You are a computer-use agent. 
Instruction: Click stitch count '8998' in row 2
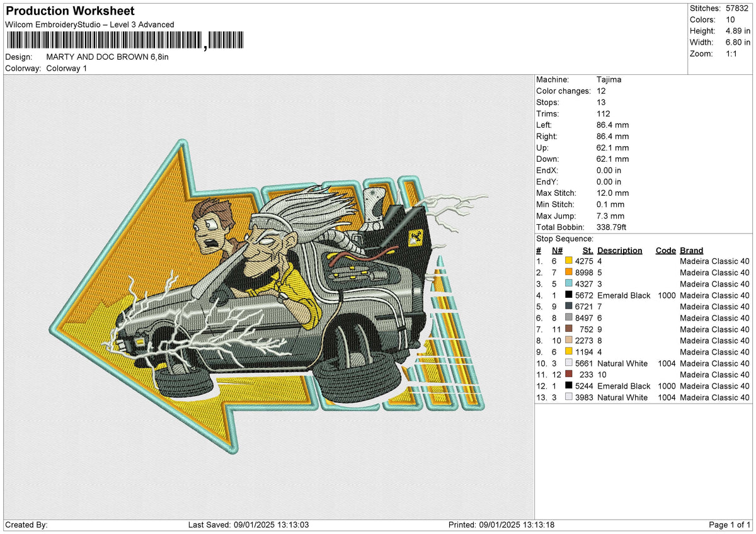584,273
